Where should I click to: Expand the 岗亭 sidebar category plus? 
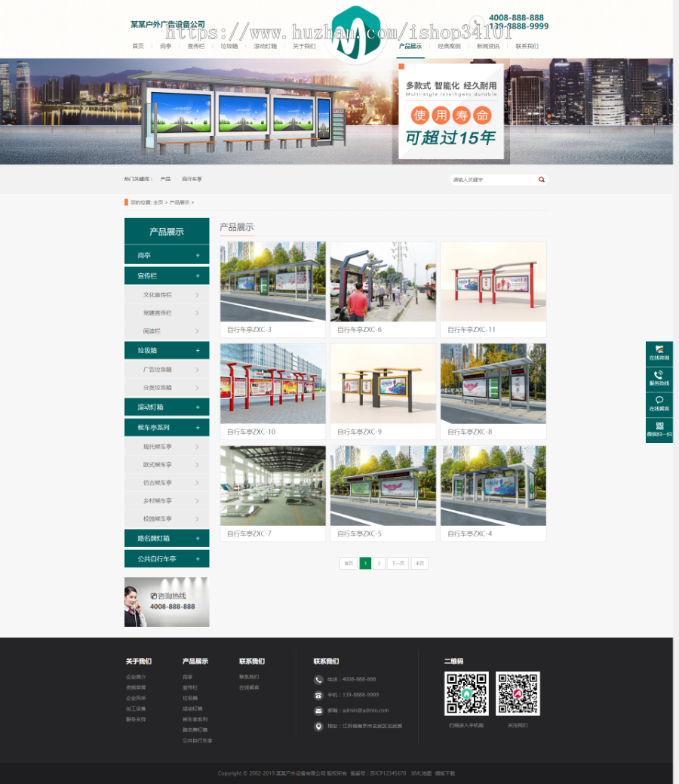pos(198,256)
